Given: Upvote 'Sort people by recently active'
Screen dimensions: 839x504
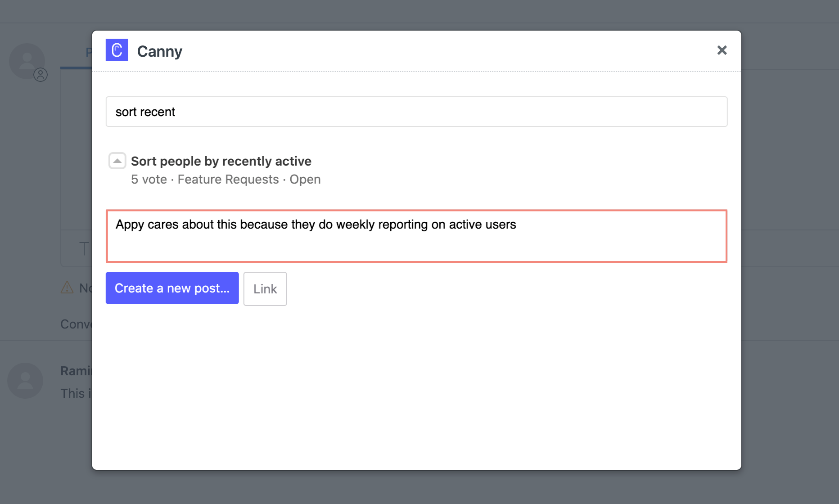Looking at the screenshot, I should tap(117, 161).
